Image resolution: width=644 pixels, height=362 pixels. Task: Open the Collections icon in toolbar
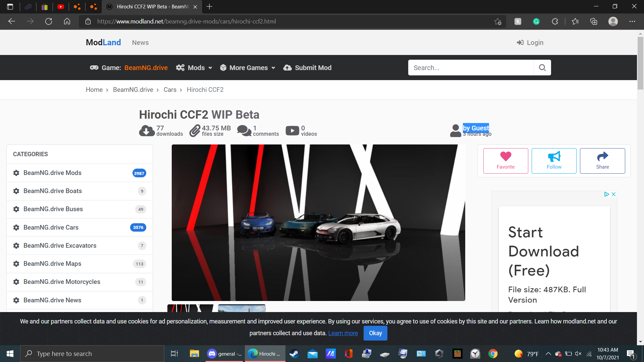pyautogui.click(x=594, y=21)
